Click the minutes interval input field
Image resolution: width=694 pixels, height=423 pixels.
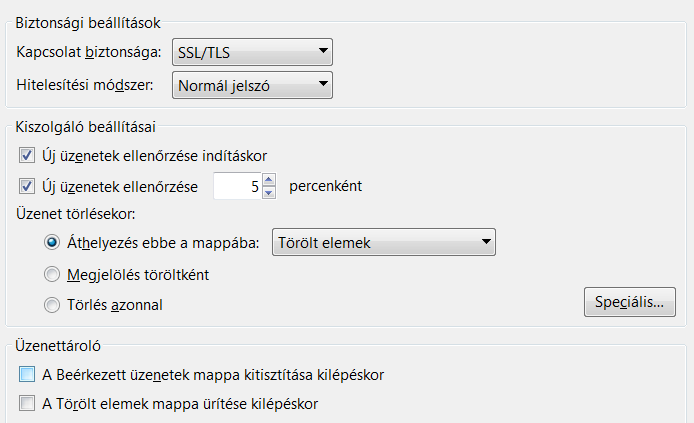click(238, 185)
